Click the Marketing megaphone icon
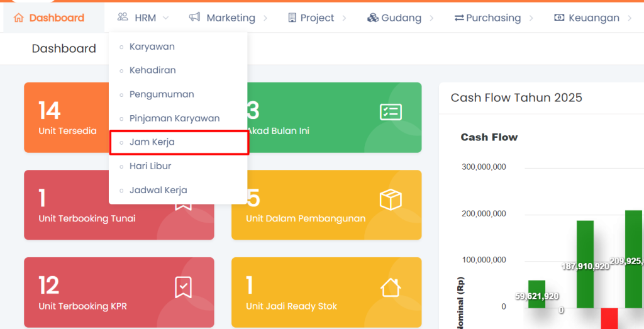644x329 pixels. pos(195,18)
